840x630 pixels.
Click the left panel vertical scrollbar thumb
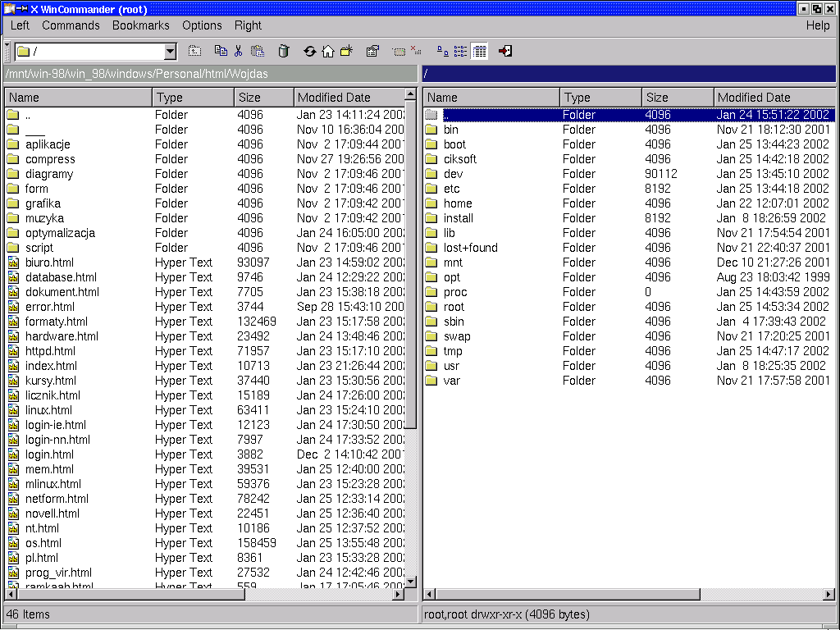coord(411,265)
